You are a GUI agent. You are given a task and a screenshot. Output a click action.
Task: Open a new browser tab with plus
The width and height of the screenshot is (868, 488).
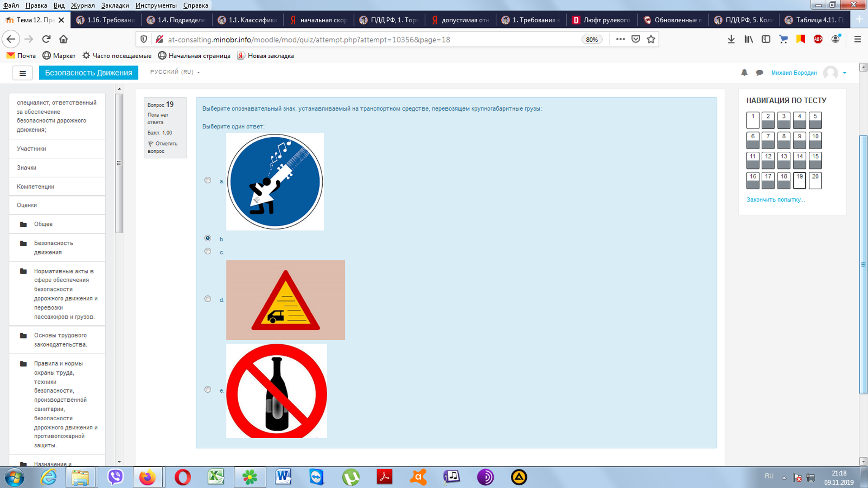(859, 20)
